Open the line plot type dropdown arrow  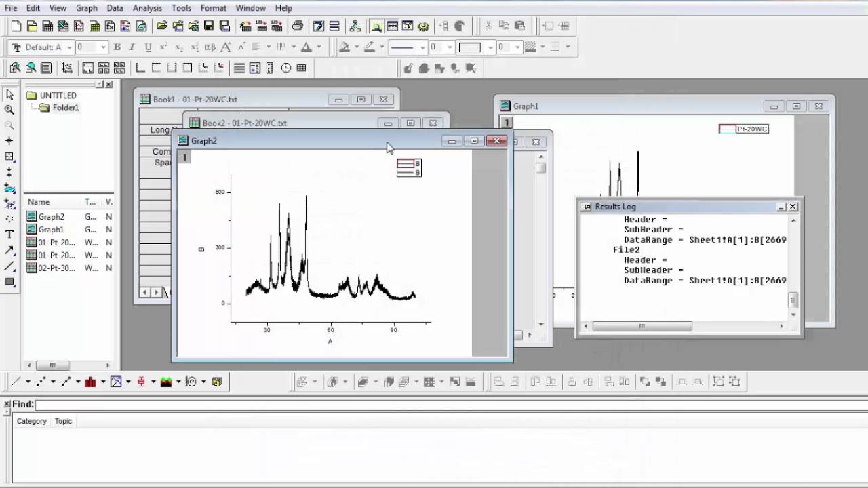(28, 382)
